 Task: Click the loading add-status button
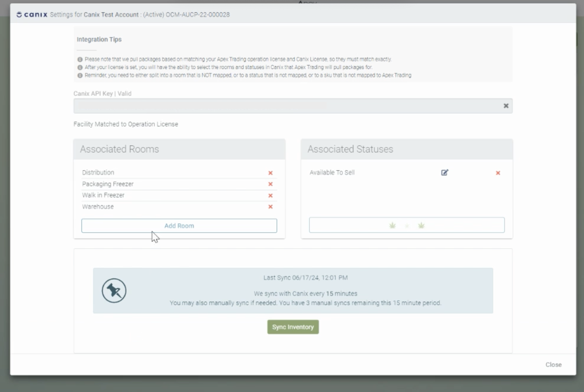407,225
